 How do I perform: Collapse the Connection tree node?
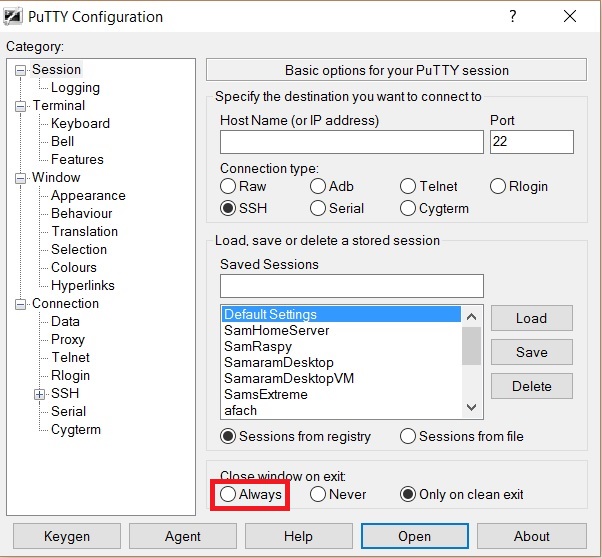20,305
